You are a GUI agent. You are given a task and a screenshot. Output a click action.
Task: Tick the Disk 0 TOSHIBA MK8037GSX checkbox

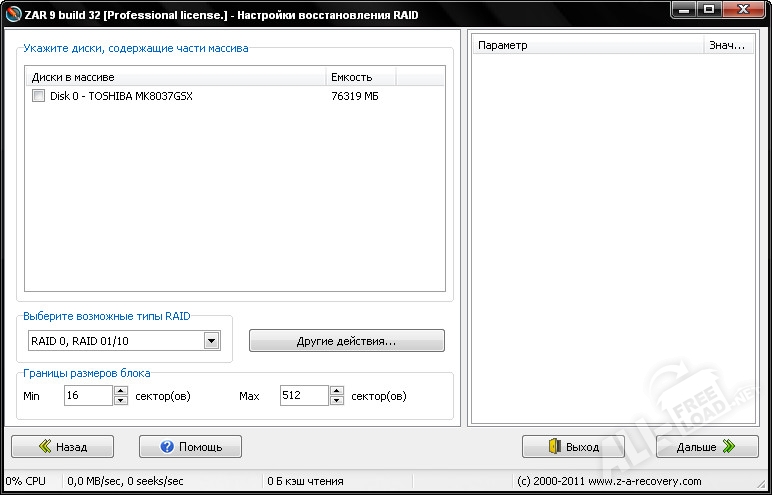coord(38,96)
